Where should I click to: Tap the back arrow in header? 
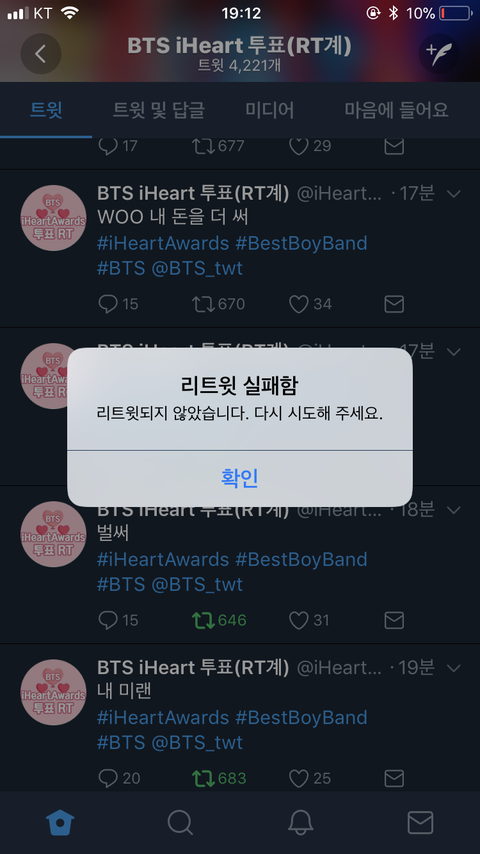41,53
